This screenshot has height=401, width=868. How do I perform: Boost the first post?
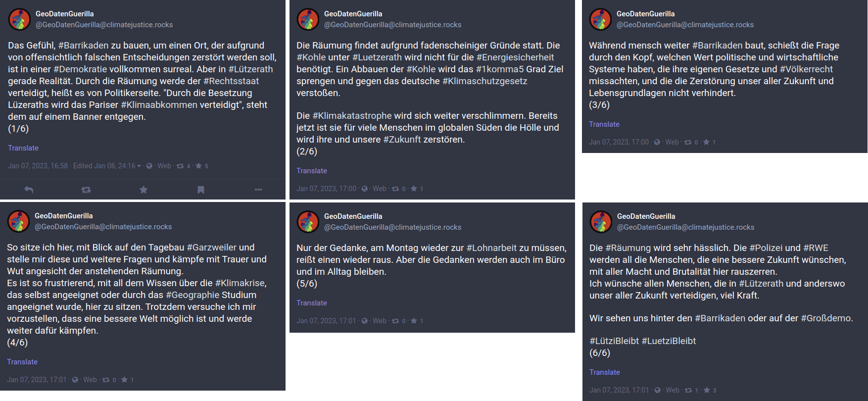tap(86, 190)
